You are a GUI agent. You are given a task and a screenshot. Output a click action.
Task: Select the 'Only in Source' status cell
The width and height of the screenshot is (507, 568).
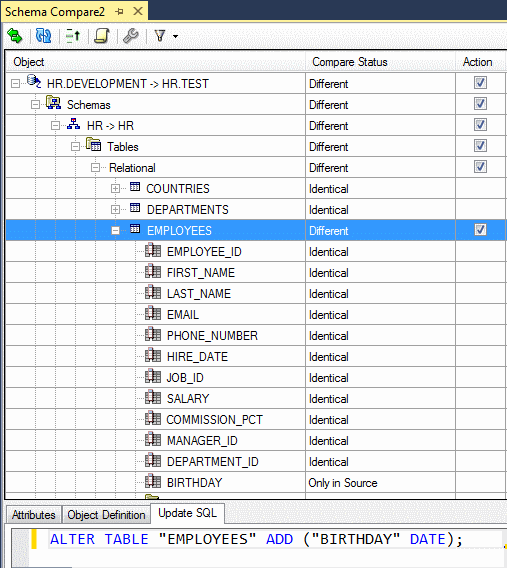(x=380, y=483)
